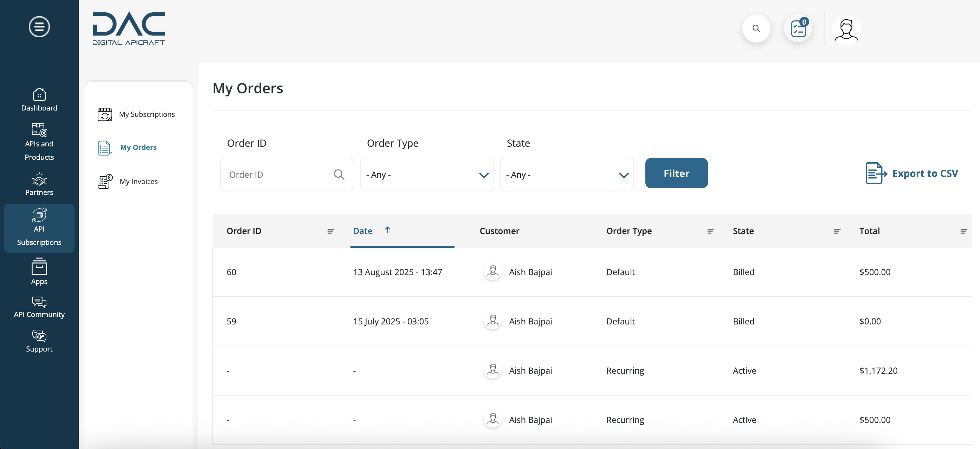The image size is (980, 449).
Task: Click Active state in $1,172.20 row
Action: (x=744, y=371)
